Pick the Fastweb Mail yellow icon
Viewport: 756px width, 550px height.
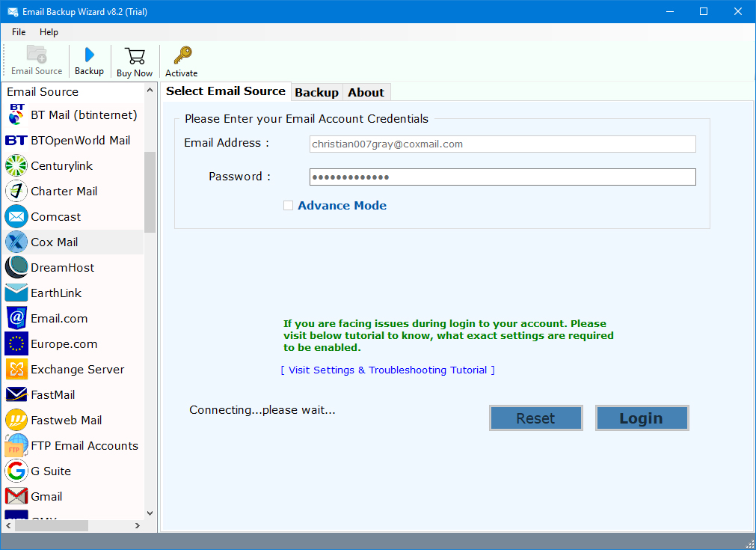[16, 421]
